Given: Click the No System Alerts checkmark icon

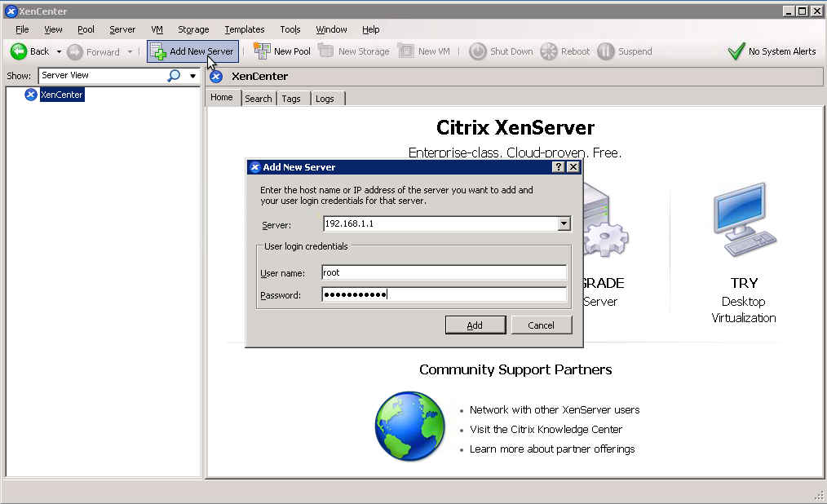Looking at the screenshot, I should [736, 51].
